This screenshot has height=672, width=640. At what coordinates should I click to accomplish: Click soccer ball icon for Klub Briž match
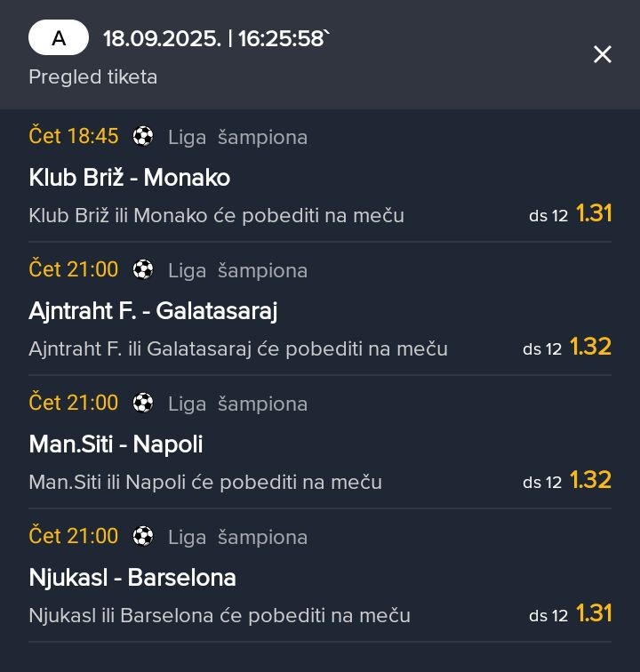click(143, 136)
